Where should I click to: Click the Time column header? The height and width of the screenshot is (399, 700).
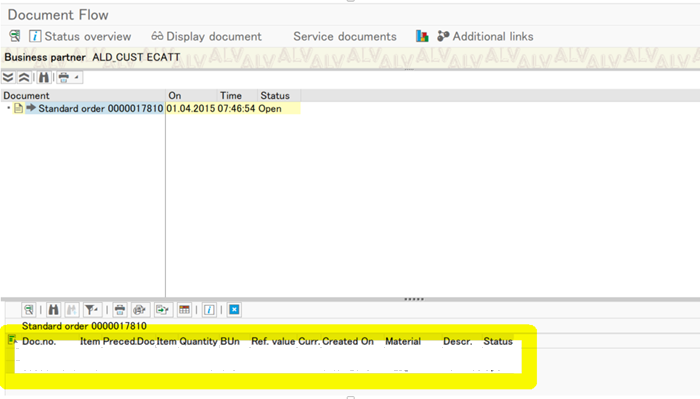(237, 96)
